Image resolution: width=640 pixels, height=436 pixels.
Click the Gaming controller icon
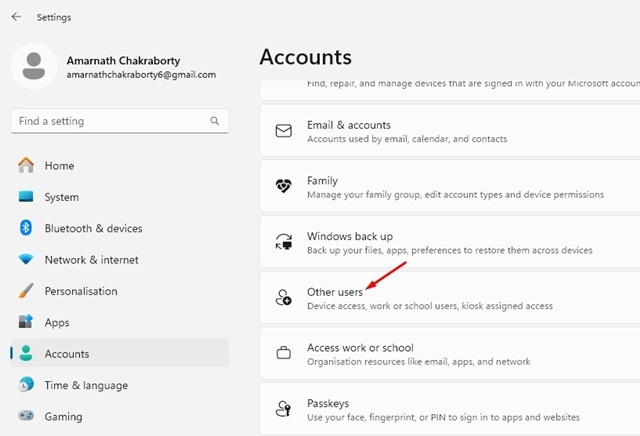(x=26, y=416)
